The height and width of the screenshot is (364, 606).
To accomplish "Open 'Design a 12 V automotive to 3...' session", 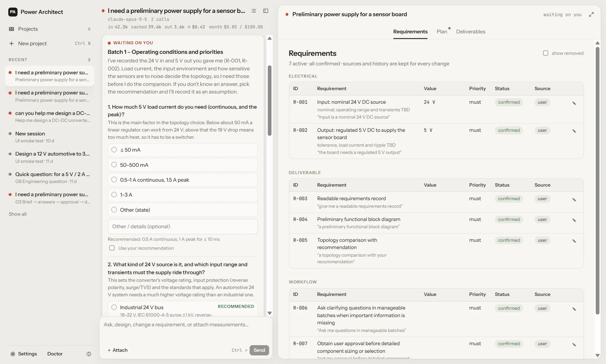I will (50, 157).
